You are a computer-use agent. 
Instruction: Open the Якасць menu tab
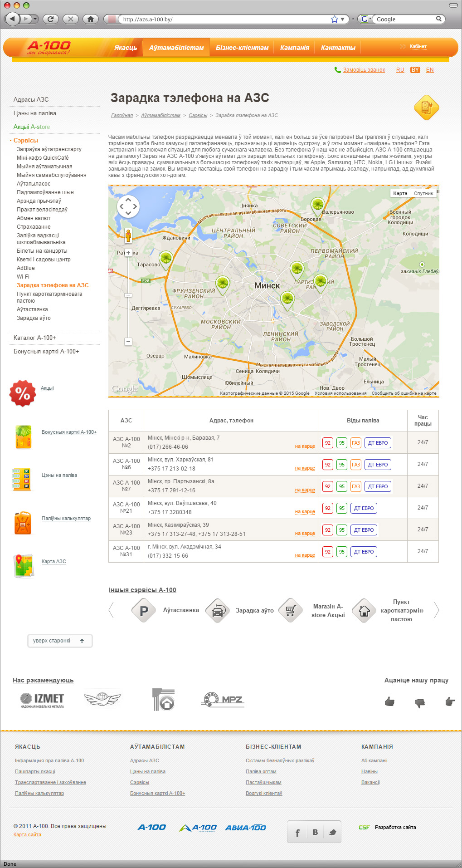[x=126, y=48]
